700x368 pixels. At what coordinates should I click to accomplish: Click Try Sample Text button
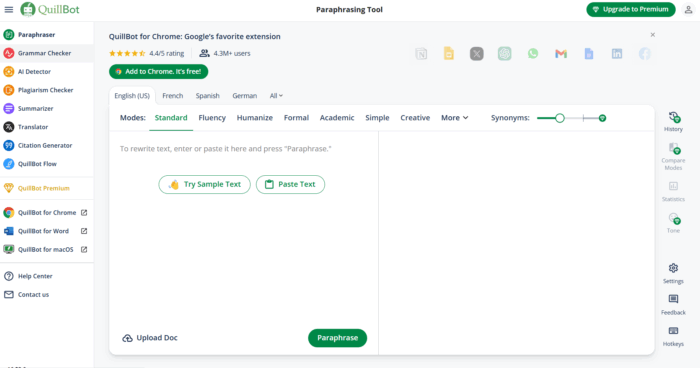204,184
